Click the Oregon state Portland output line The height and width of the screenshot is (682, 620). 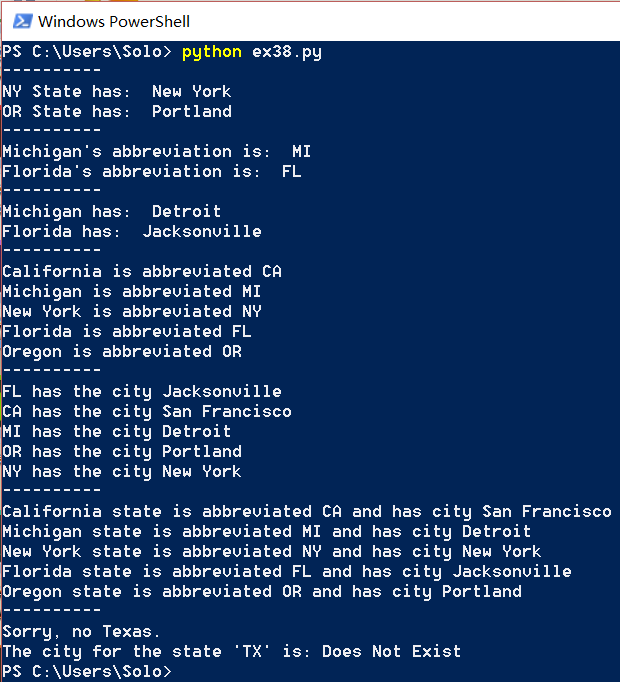(x=262, y=592)
